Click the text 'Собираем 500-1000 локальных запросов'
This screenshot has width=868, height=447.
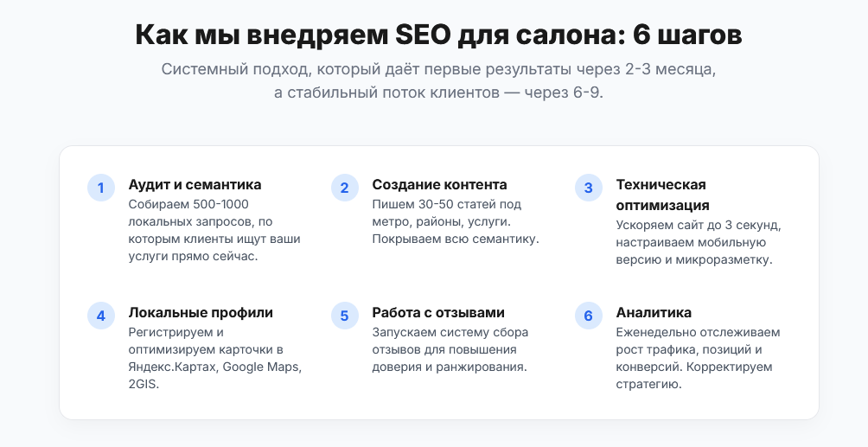pyautogui.click(x=214, y=231)
